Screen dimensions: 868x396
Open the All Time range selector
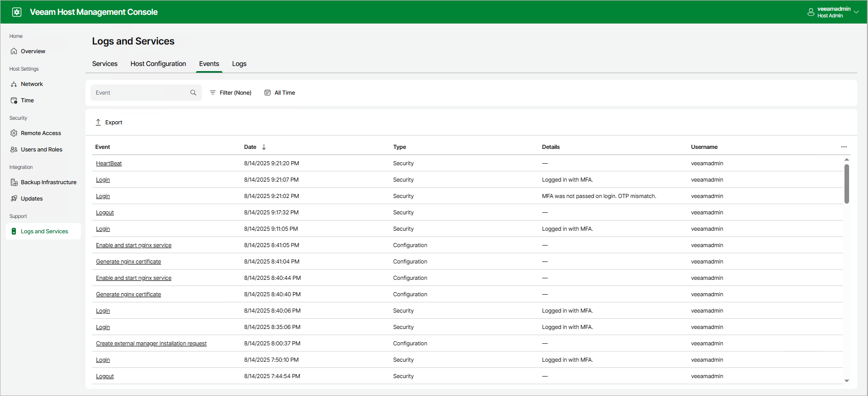[280, 93]
